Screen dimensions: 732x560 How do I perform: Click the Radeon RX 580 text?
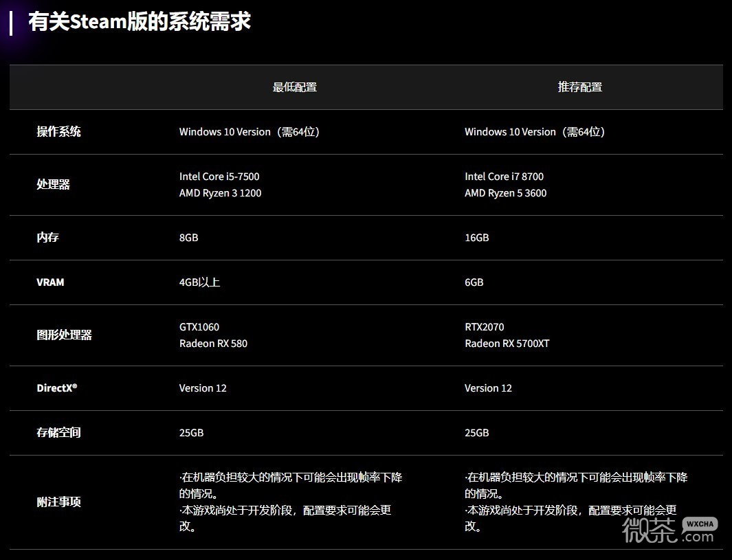click(x=213, y=344)
